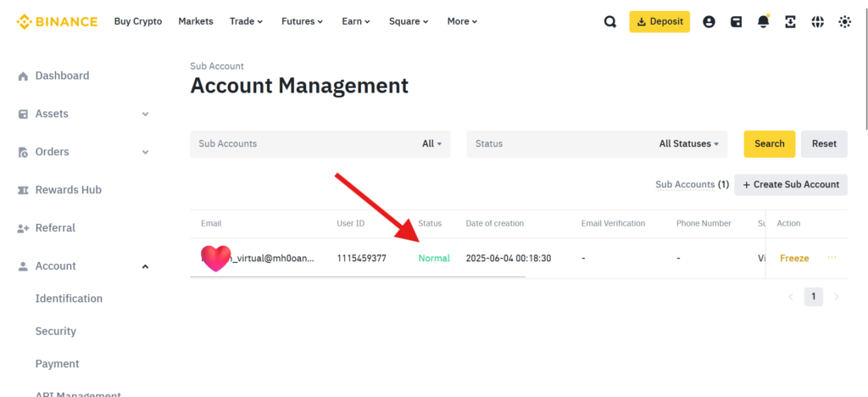Open the Square menu

click(x=409, y=21)
